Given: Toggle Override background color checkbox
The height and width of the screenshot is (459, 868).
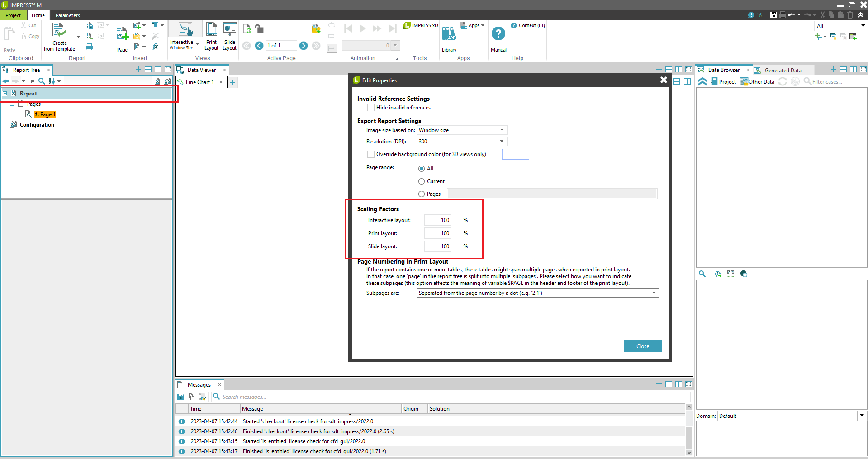Looking at the screenshot, I should (371, 154).
